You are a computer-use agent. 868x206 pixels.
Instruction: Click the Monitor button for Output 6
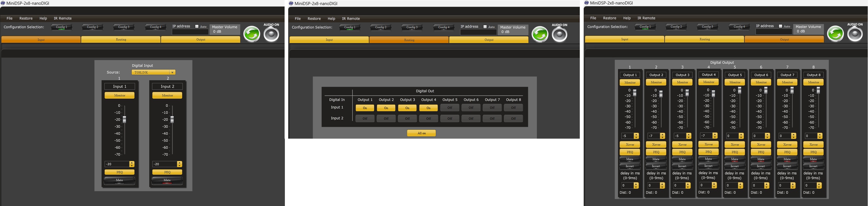pyautogui.click(x=761, y=82)
